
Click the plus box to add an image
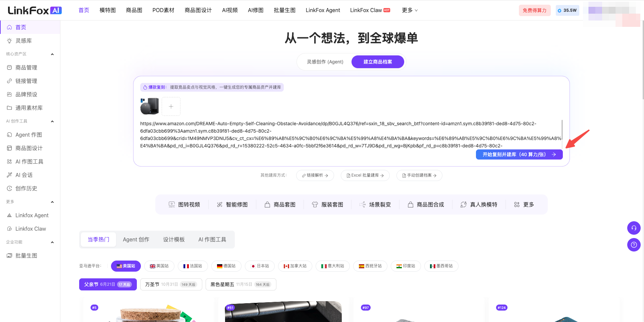coord(171,106)
